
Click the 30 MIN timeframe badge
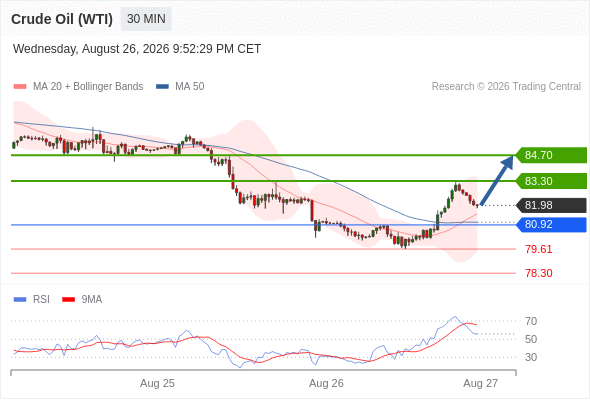(146, 19)
